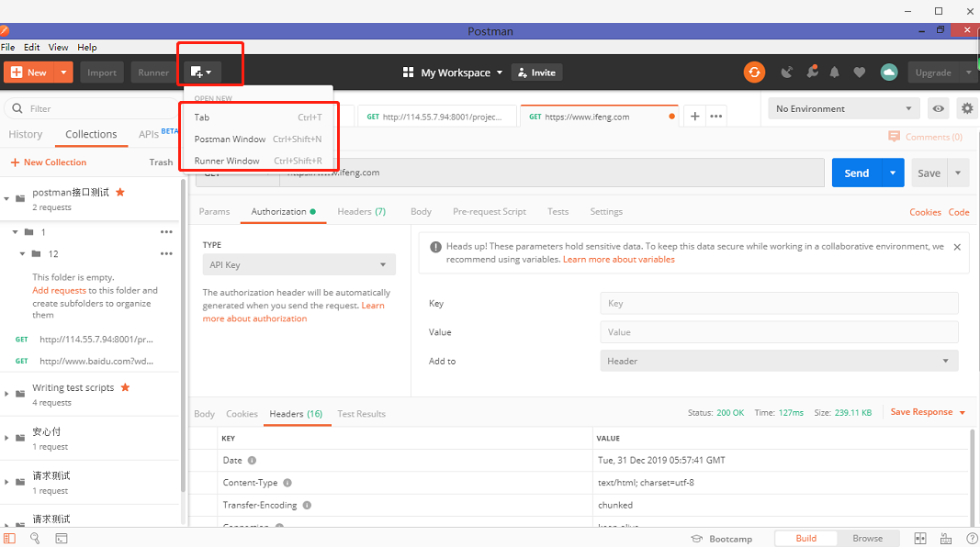
Task: Open folder 1 options ellipsis
Action: [166, 231]
